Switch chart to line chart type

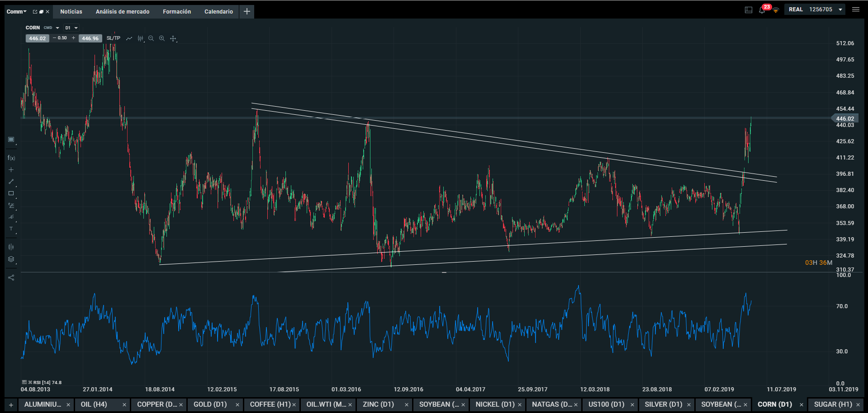[129, 38]
